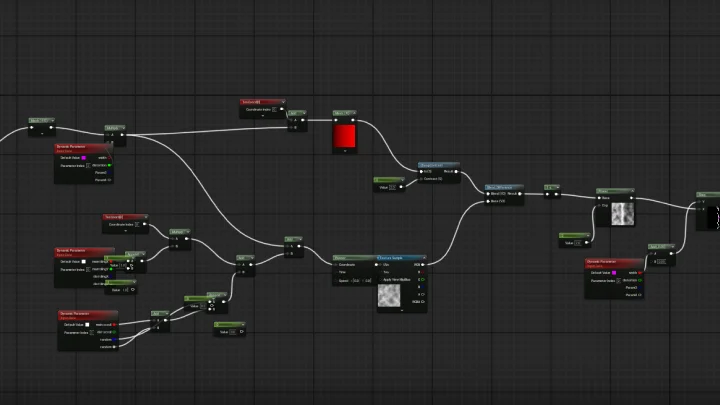Screen dimensions: 720x405
Task: Click the red output pin of the bottom-left Dynamic Parameter
Action: [x=114, y=325]
